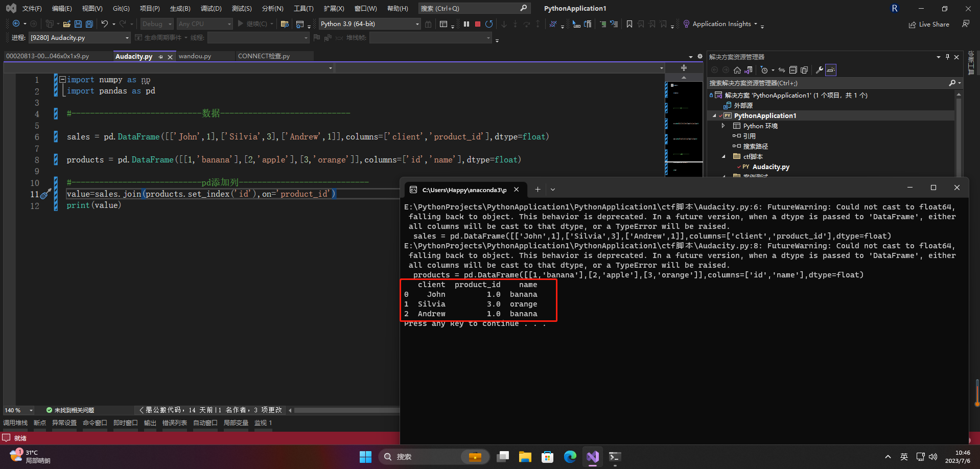
Task: Click the Save All double-disk icon
Action: [89, 24]
